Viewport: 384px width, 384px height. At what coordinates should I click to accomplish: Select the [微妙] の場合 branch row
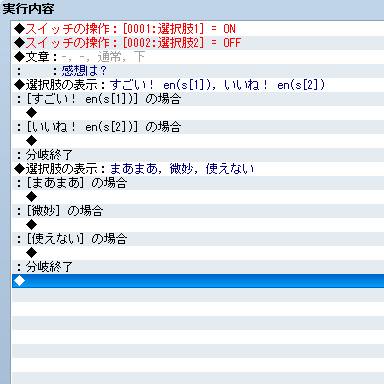click(198, 211)
